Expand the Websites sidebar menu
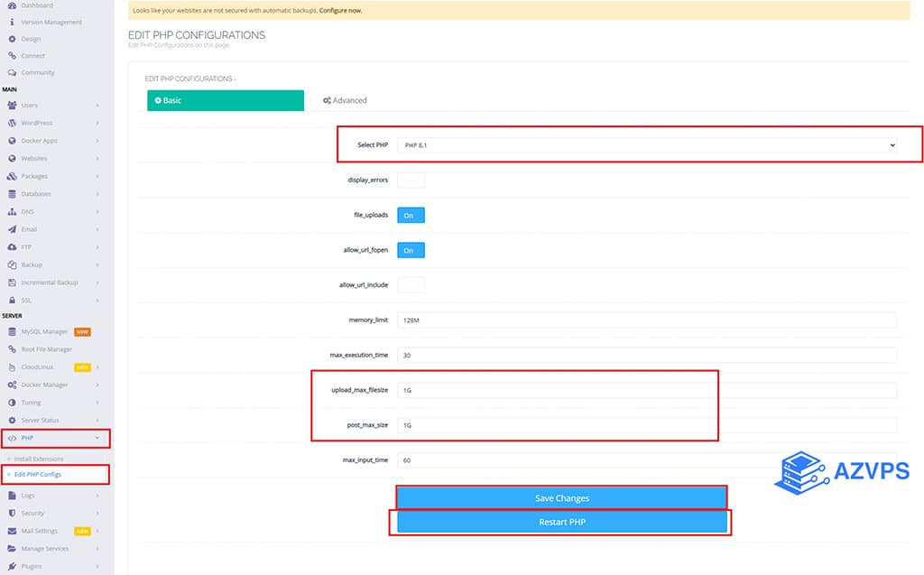This screenshot has width=924, height=575. (39, 158)
